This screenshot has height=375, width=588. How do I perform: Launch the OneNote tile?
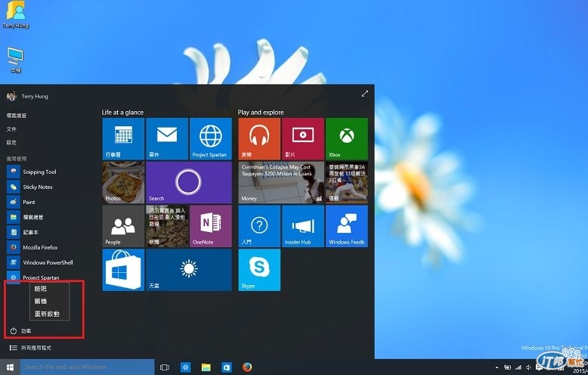[210, 226]
